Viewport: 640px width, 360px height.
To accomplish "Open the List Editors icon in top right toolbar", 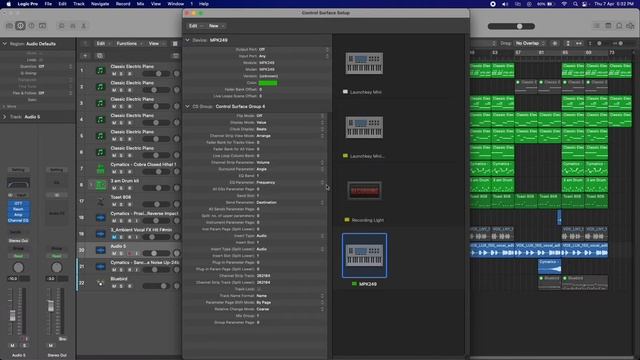I will tap(597, 26).
